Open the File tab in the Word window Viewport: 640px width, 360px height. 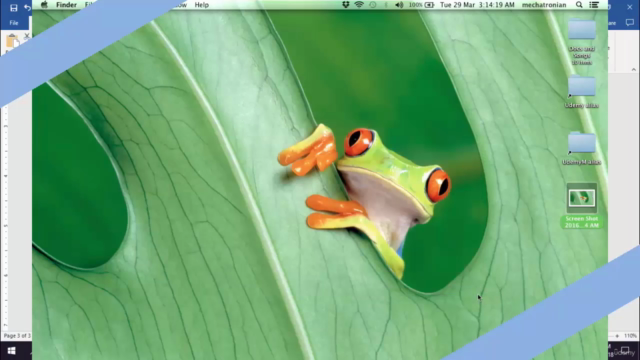[x=14, y=23]
